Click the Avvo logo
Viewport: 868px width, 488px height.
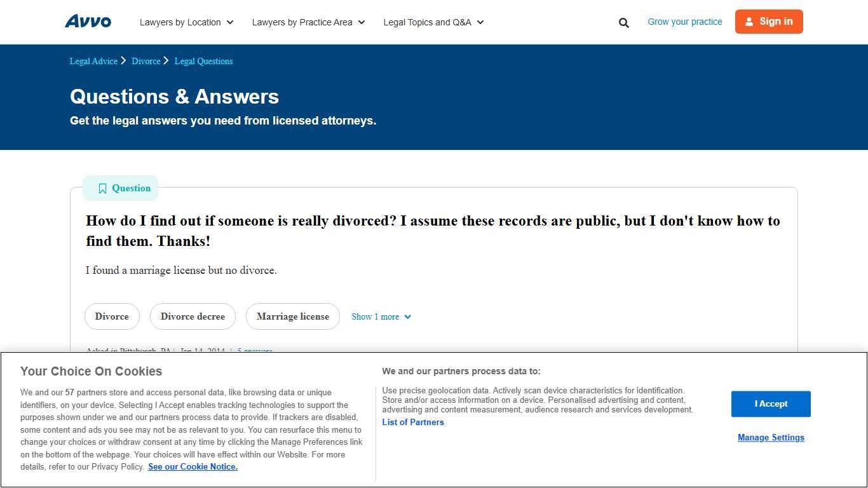point(88,21)
